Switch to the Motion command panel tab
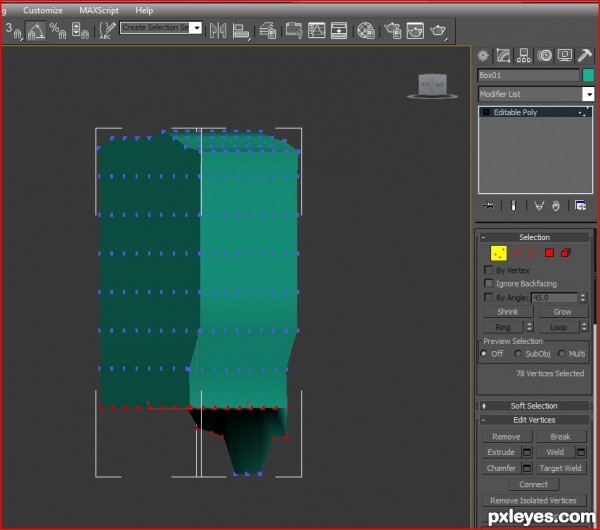Image resolution: width=600 pixels, height=530 pixels. click(x=544, y=56)
